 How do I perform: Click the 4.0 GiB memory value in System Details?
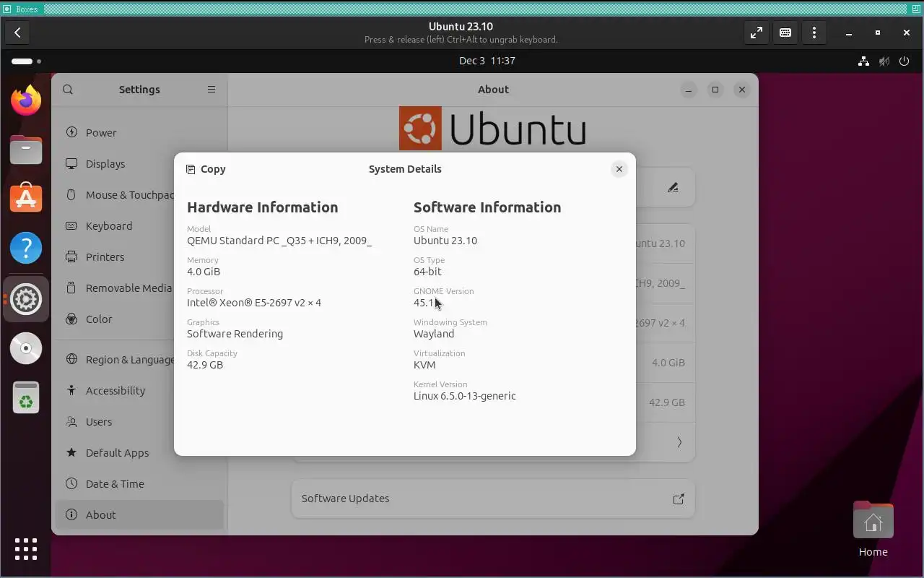point(204,272)
